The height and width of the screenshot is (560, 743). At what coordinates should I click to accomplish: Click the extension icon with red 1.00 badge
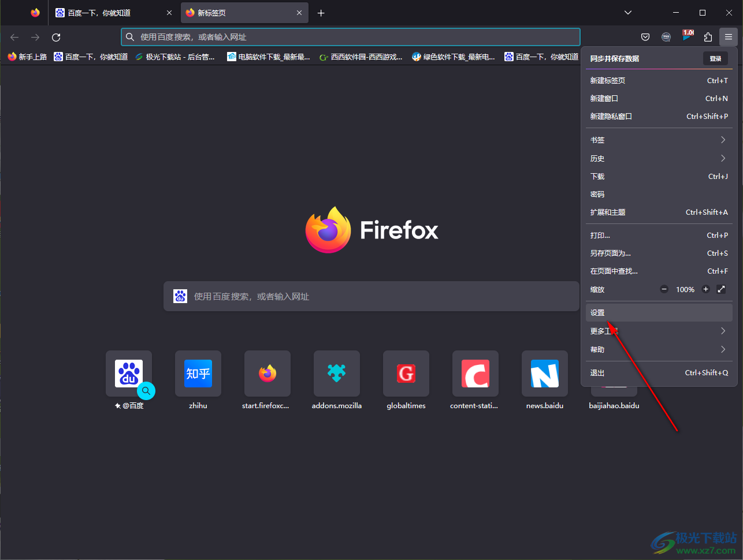coord(687,36)
